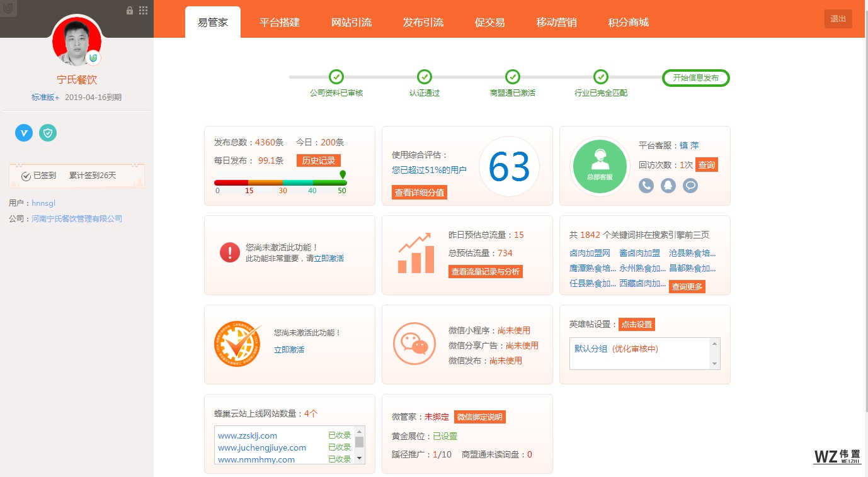Click the phone contact icon
The width and height of the screenshot is (868, 477).
pyautogui.click(x=646, y=186)
